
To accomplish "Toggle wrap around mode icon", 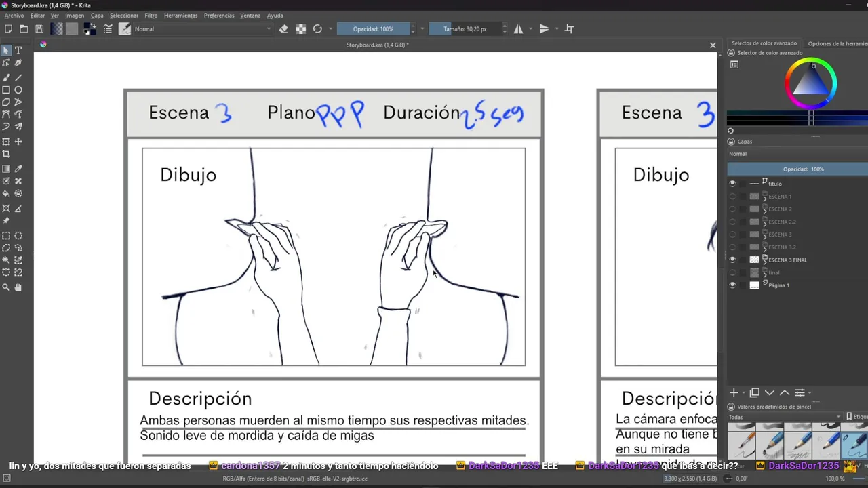I will click(x=570, y=29).
